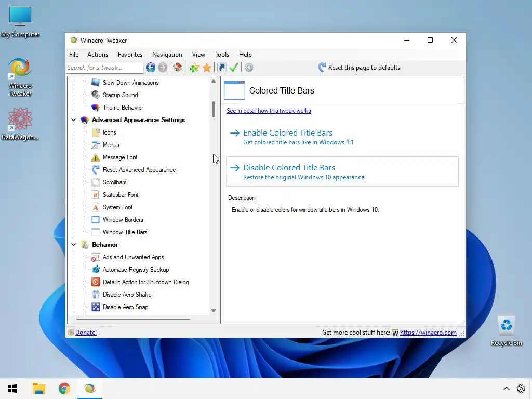Click the green checkmark toolbar icon
Screen dimensions: 532x399
[x=234, y=67]
